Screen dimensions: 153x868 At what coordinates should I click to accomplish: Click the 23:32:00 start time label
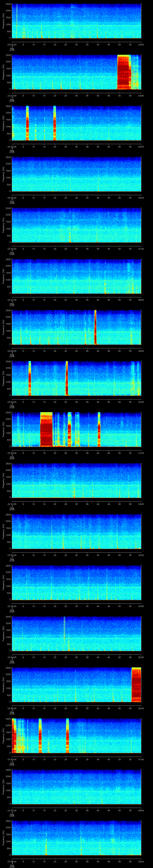pos(12,555)
